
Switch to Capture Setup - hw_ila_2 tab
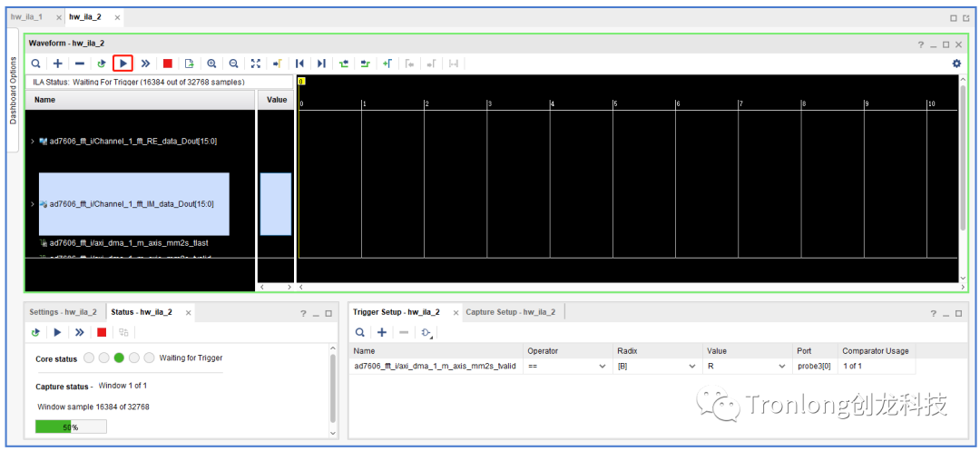[510, 312]
